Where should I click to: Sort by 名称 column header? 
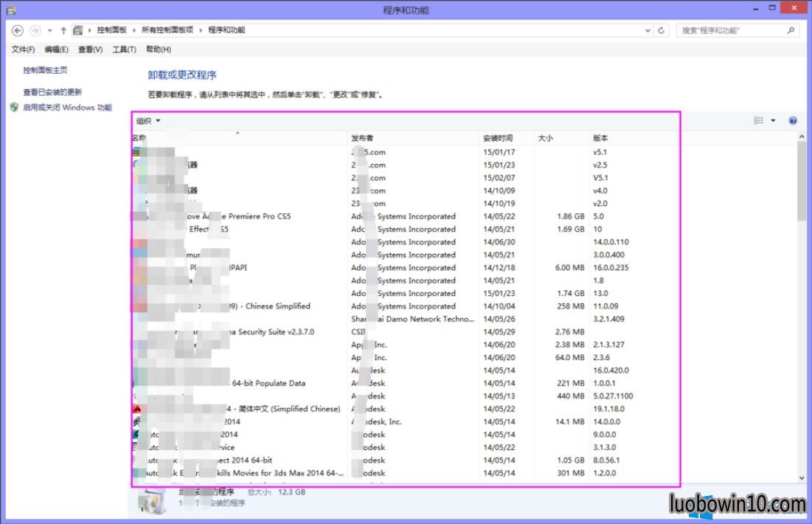pyautogui.click(x=240, y=138)
